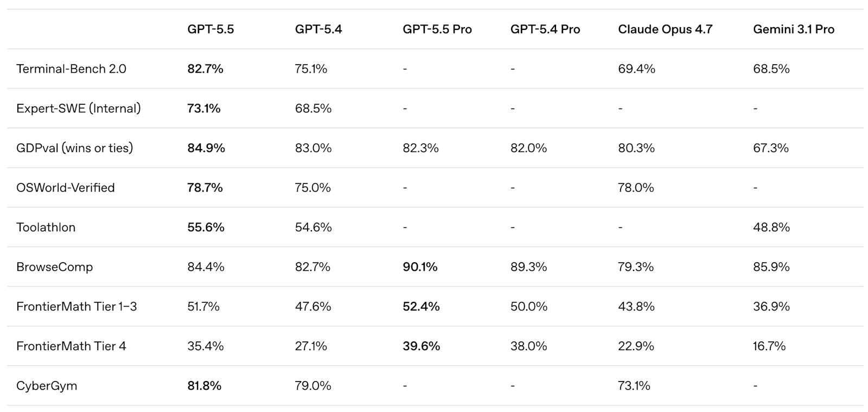Select the Terminal-Bench 2.0 row label

tap(71, 69)
